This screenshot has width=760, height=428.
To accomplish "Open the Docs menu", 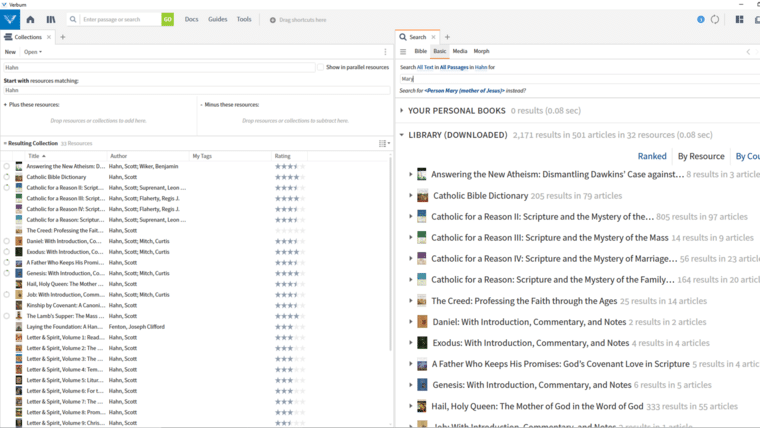I will 191,19.
